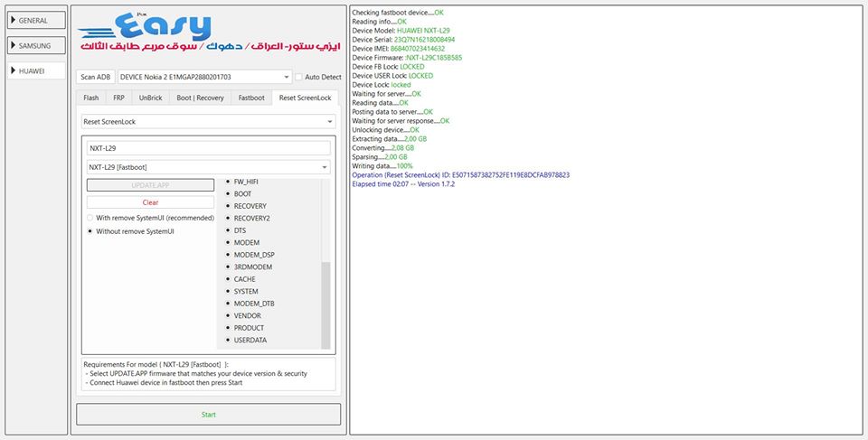
Task: Click the Device USER Lock LOCKED line
Action: point(392,76)
